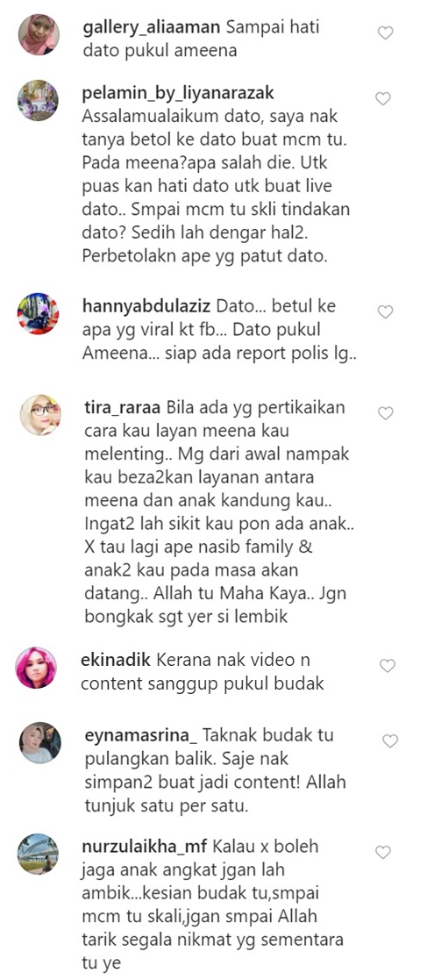View nurzulaikha_mf's bridge profile photo

tap(38, 854)
